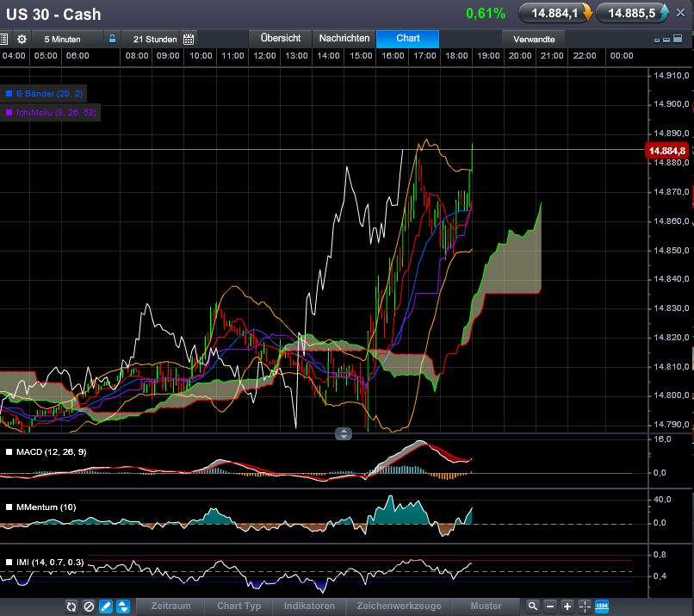Click the 12:00 time axis label
Screen dimensions: 694x616
264,56
